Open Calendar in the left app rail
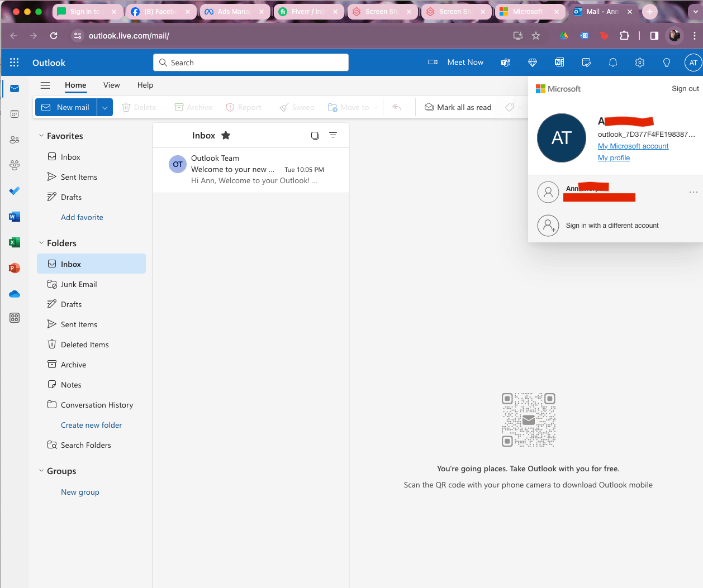 [x=15, y=114]
